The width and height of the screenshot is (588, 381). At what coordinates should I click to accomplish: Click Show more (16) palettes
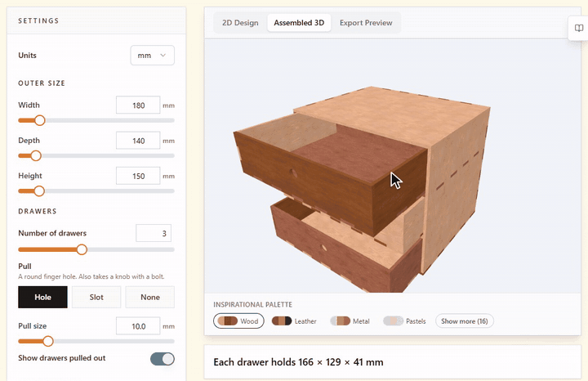(464, 321)
